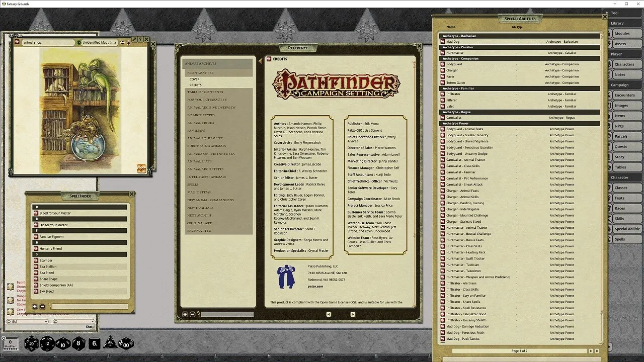The width and height of the screenshot is (644, 362).
Task: Roll the percentile d00 die
Action: pos(126,343)
